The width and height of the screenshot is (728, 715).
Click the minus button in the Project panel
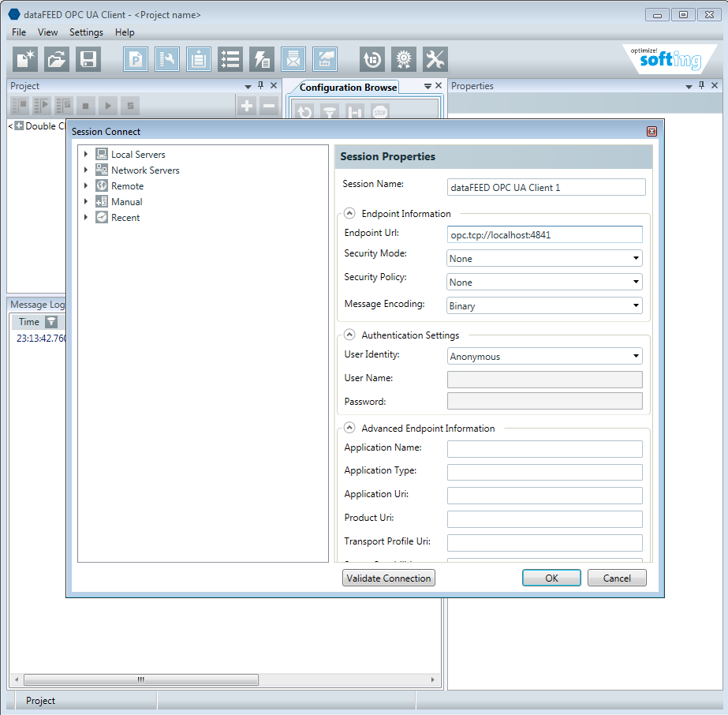[x=269, y=106]
